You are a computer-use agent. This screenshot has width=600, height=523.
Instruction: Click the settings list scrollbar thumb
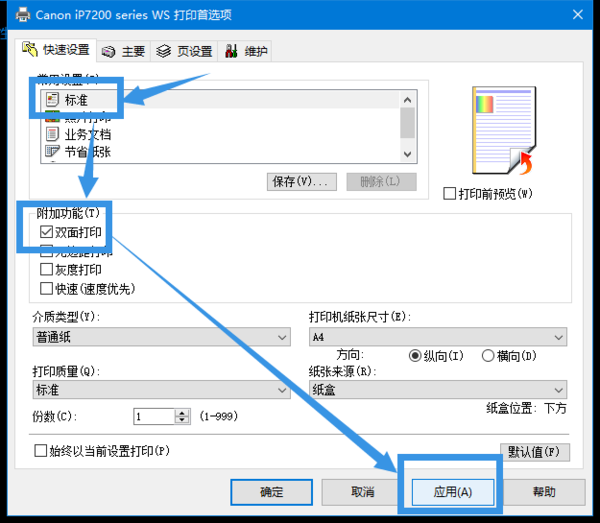(408, 122)
